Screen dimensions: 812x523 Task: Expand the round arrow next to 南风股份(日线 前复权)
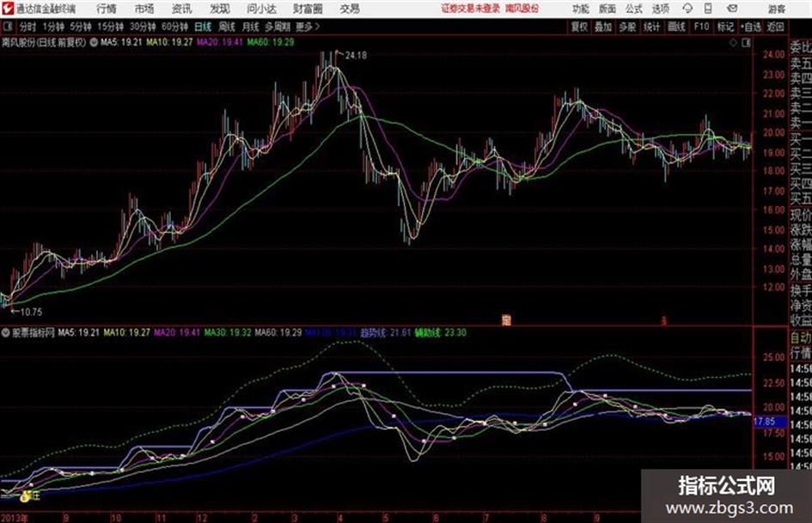pyautogui.click(x=94, y=42)
